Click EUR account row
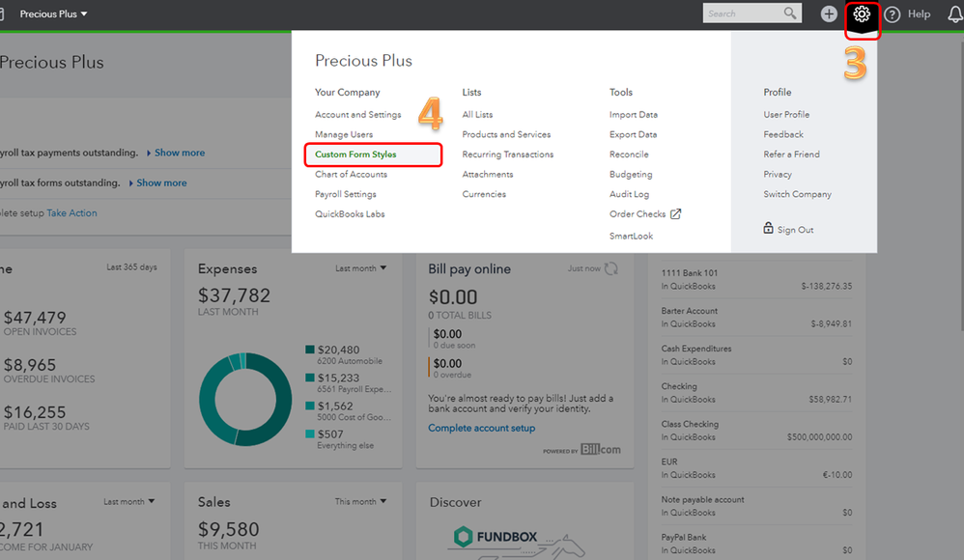 [756, 468]
